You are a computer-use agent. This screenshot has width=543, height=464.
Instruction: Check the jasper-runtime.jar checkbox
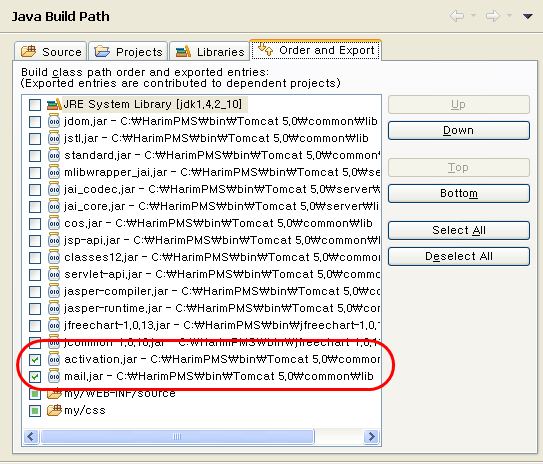tap(35, 309)
